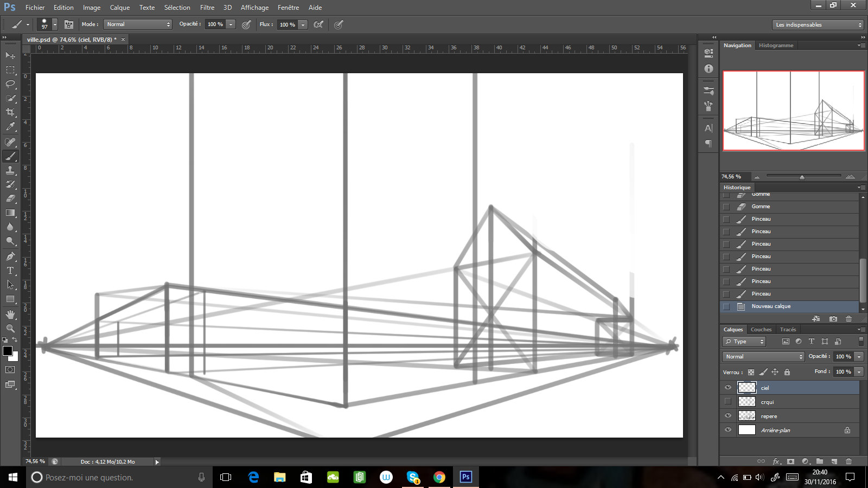Expand the brush preset picker in options bar

click(54, 24)
